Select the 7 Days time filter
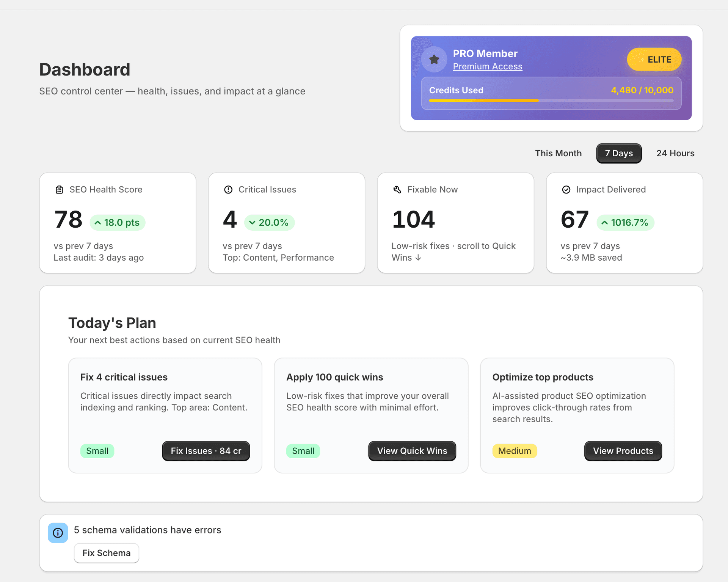Screen dimensions: 728x582 pos(618,153)
